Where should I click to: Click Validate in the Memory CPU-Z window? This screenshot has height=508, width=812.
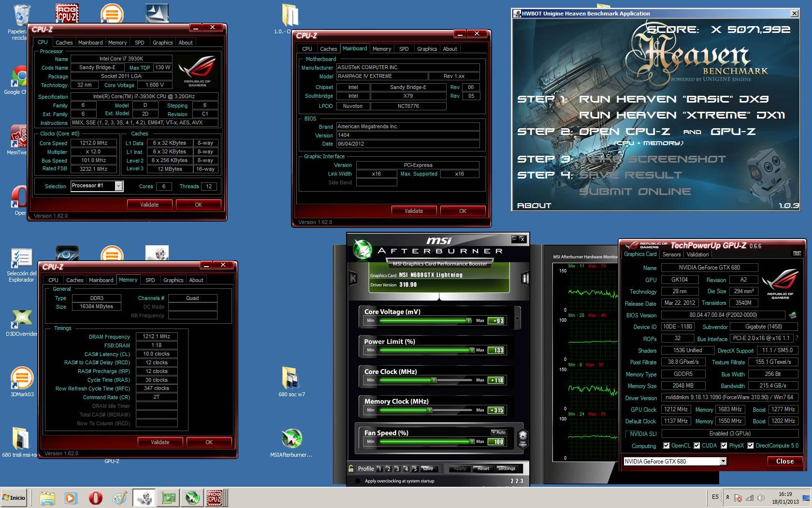(x=160, y=442)
